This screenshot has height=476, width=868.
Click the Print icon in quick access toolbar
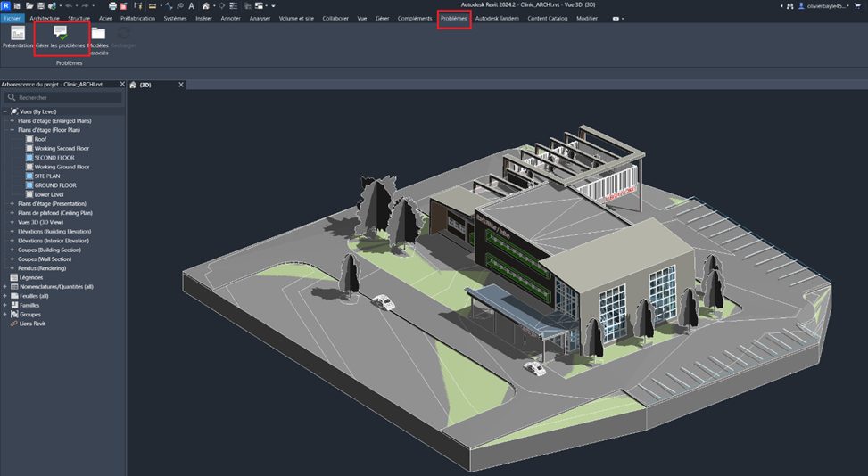point(113,6)
